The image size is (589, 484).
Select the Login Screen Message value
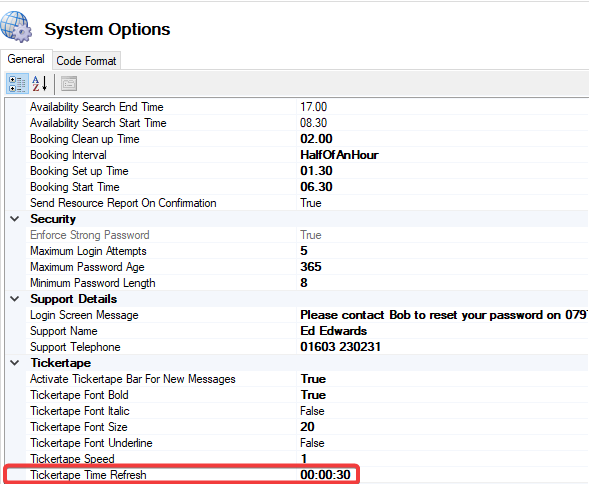tap(443, 315)
